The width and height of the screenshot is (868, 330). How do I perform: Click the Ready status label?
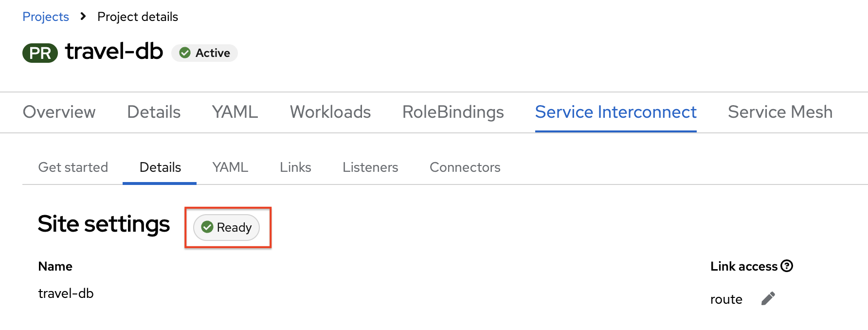[x=226, y=227]
